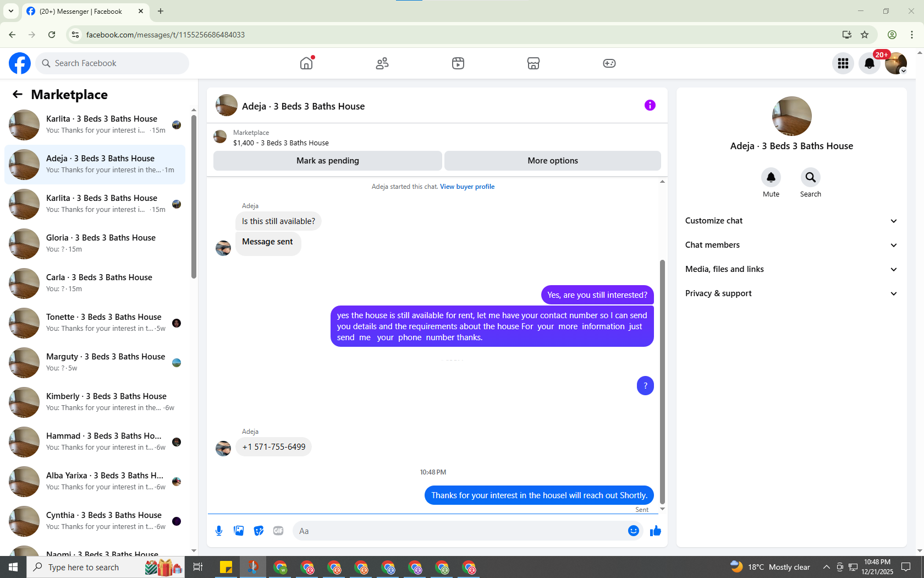Bookmark this page with the star icon
Viewport: 924px width, 578px height.
point(865,35)
